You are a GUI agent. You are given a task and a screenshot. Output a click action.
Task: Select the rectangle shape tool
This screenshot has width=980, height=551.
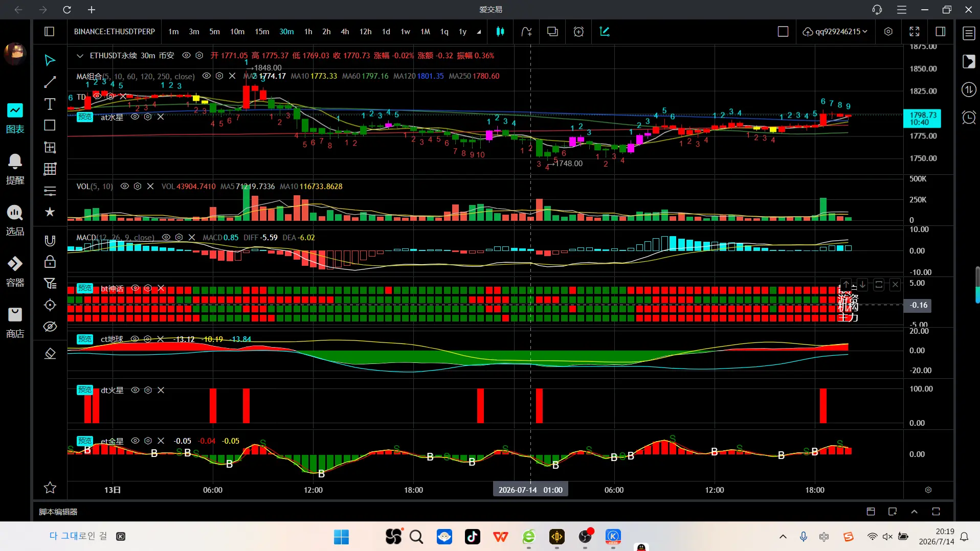(x=50, y=125)
